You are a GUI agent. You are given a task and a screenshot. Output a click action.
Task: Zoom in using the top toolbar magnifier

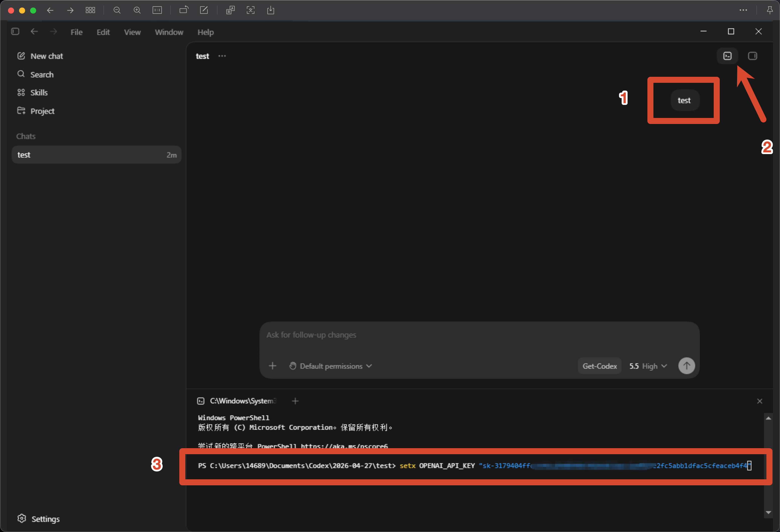137,10
